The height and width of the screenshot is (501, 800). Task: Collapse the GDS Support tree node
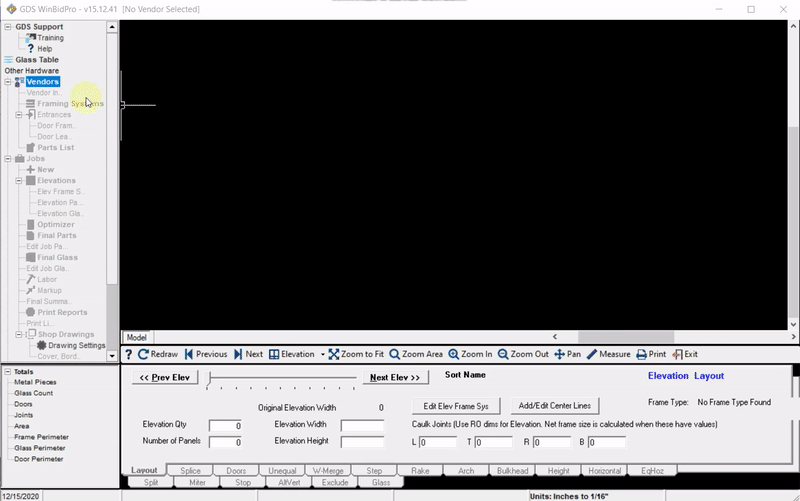(8, 27)
